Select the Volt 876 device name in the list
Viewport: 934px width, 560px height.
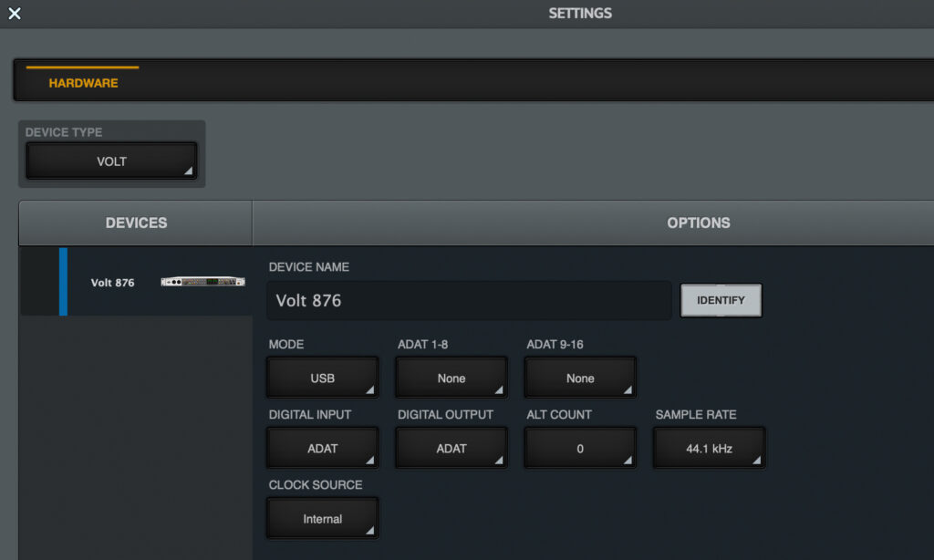(112, 283)
